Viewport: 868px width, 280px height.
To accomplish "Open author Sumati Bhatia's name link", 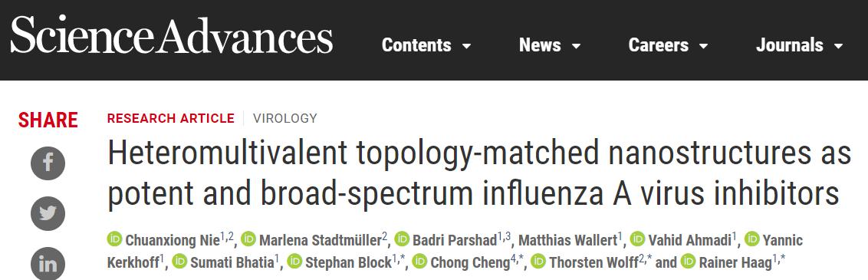I will pos(232,263).
